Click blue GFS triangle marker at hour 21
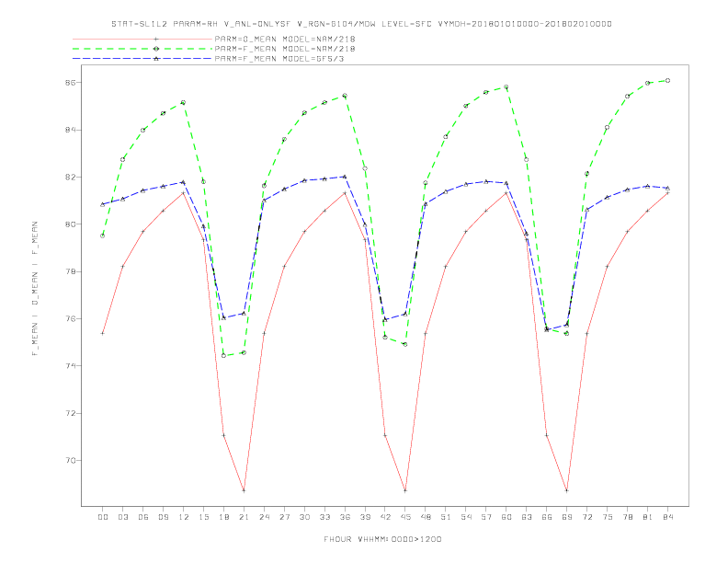The height and width of the screenshot is (563, 728). [x=244, y=313]
